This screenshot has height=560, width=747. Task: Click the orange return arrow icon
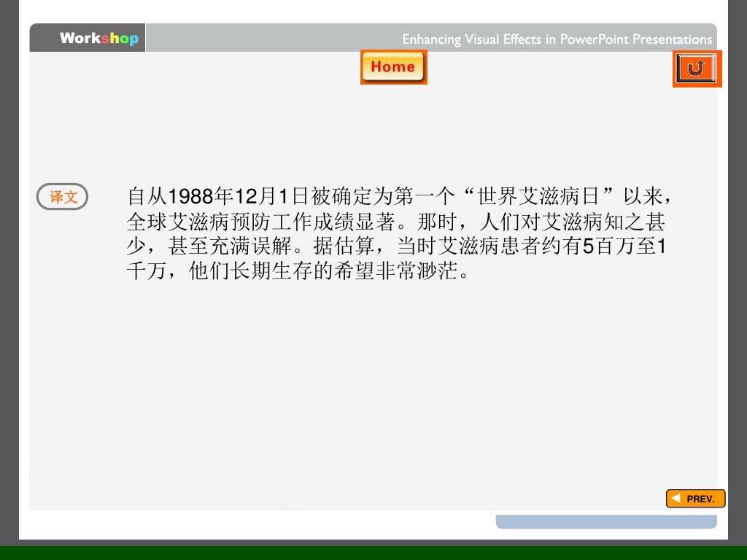[x=697, y=69]
